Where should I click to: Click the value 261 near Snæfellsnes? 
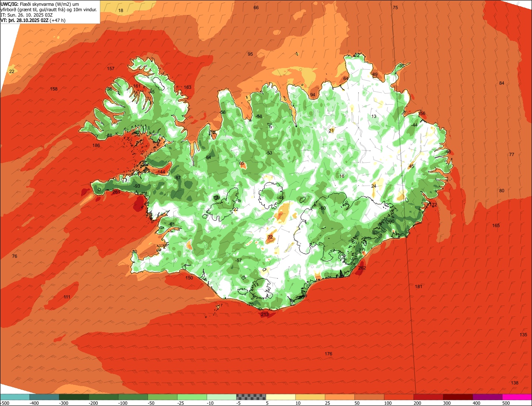[x=116, y=192]
